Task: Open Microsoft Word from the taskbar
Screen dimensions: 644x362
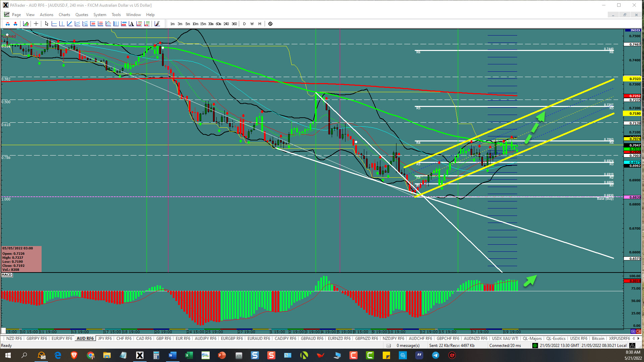Action: click(172, 355)
